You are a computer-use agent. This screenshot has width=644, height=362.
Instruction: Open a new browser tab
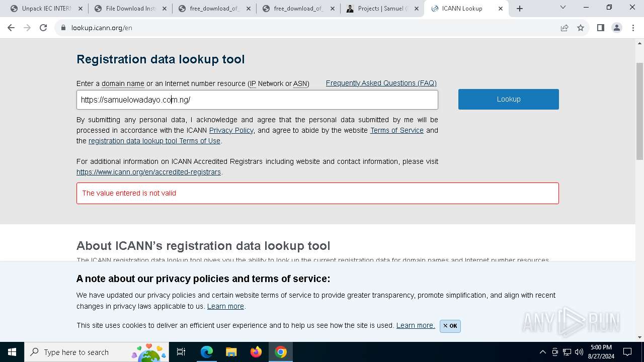520,9
